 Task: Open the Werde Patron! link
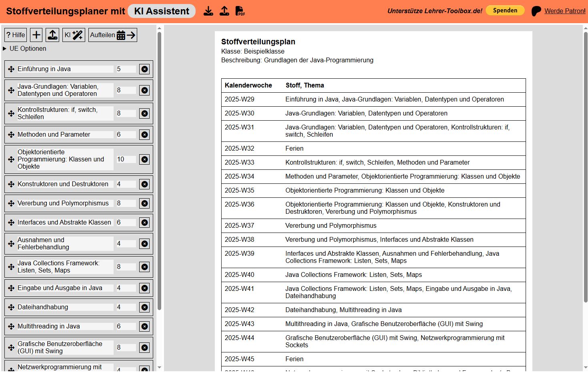564,11
